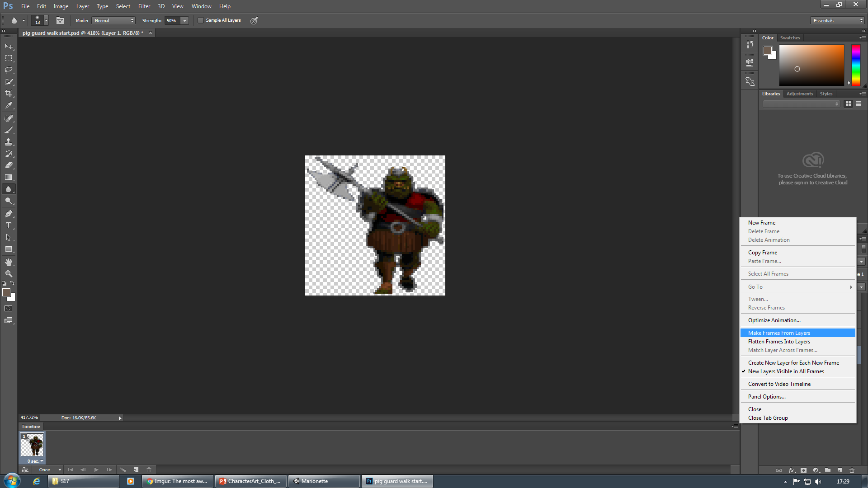Select frame 1 thumbnail in Timeline
Screen dimensions: 868x488
click(32, 445)
